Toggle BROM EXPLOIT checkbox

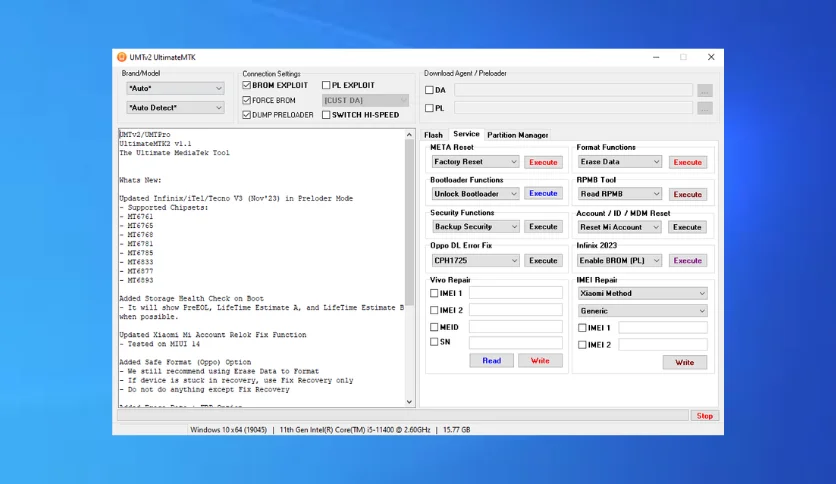(246, 85)
